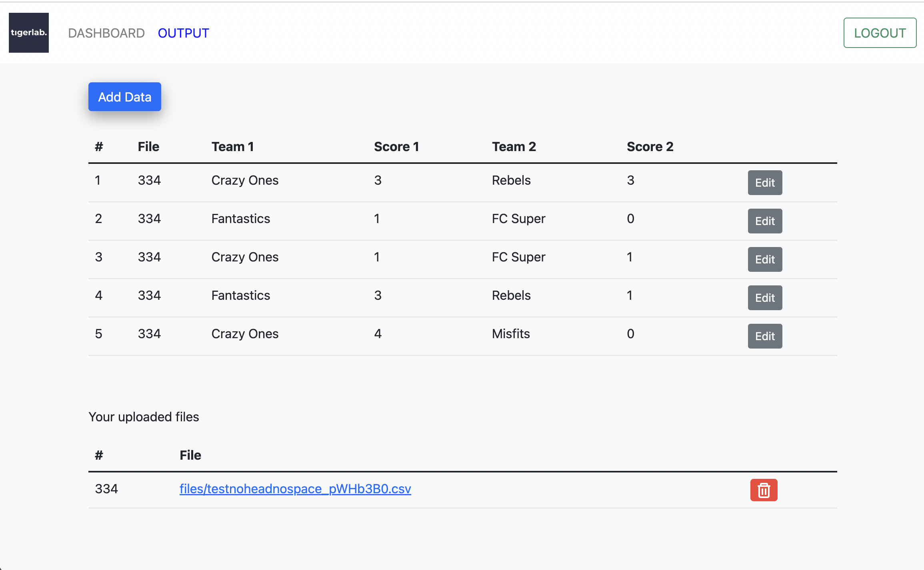924x570 pixels.
Task: Click the Team 1 column header
Action: (232, 147)
